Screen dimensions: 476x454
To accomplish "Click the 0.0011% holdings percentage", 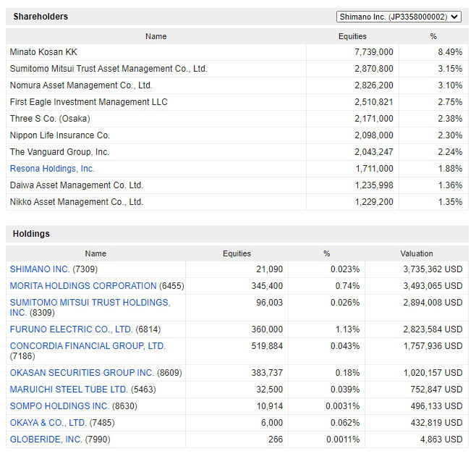I will click(343, 440).
